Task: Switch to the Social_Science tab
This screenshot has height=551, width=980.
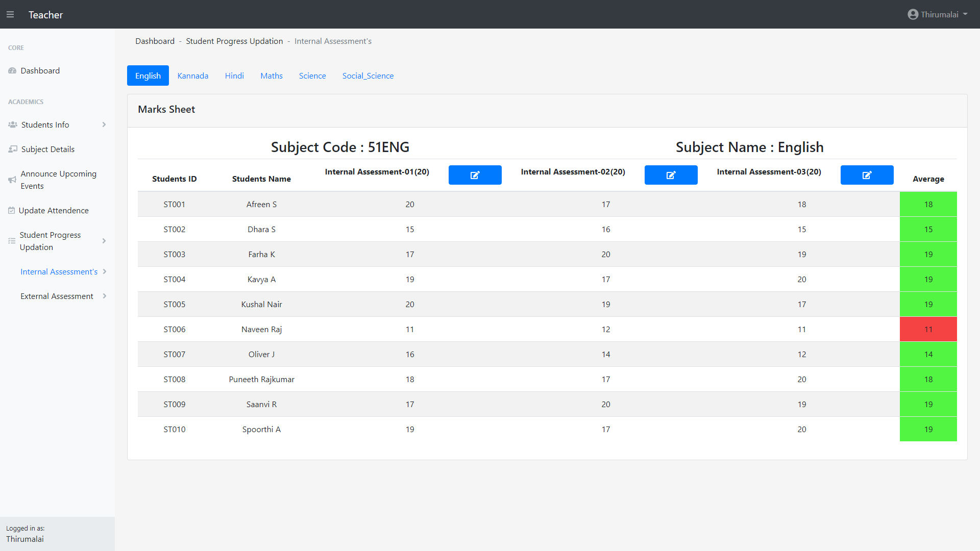Action: (x=367, y=76)
